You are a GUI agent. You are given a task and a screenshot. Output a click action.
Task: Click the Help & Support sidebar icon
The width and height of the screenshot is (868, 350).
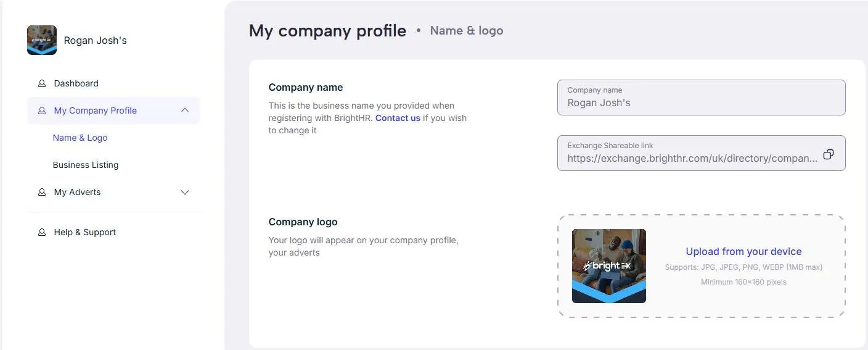(42, 232)
